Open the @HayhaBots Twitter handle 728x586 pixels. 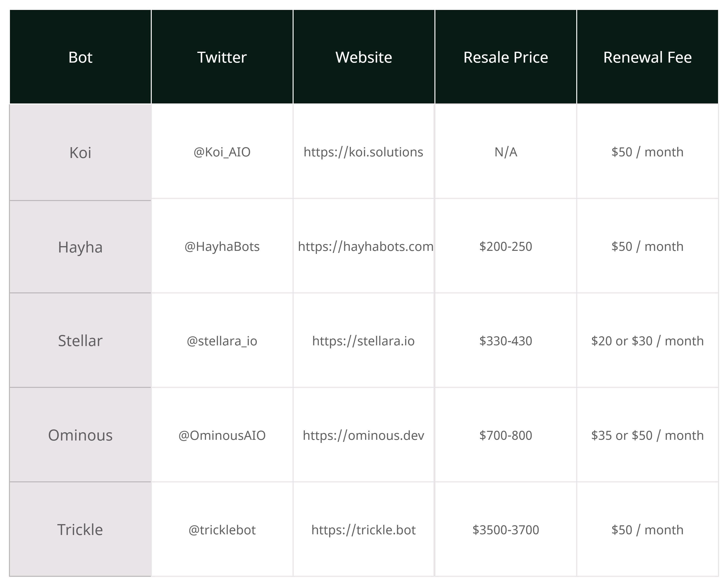(222, 247)
